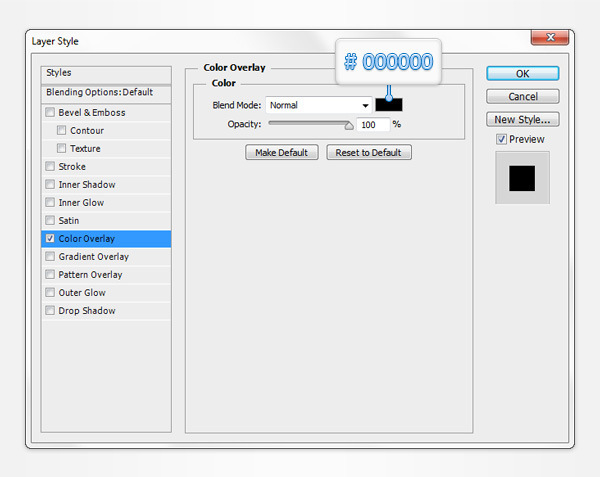
Task: Toggle the Preview checkbox
Action: point(502,139)
